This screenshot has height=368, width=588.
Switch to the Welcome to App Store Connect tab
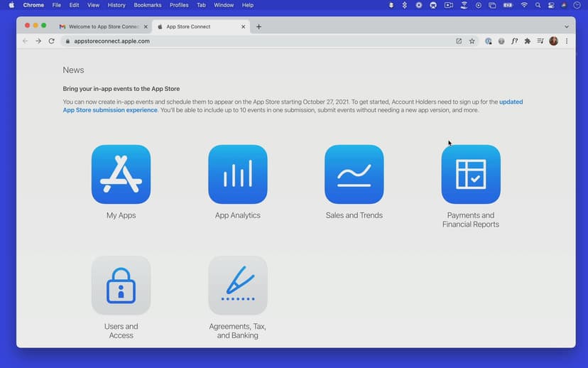pyautogui.click(x=103, y=27)
